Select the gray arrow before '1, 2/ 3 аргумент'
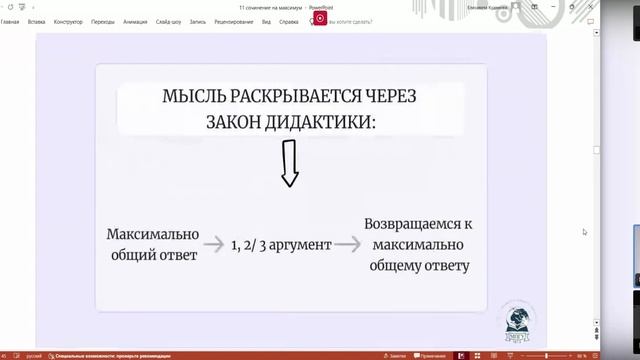The width and height of the screenshot is (640, 360). click(214, 244)
